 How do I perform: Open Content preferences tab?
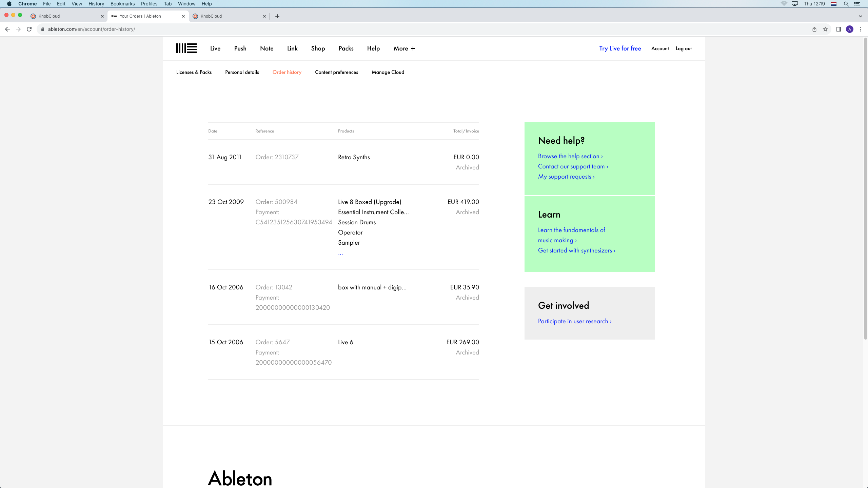[336, 72]
